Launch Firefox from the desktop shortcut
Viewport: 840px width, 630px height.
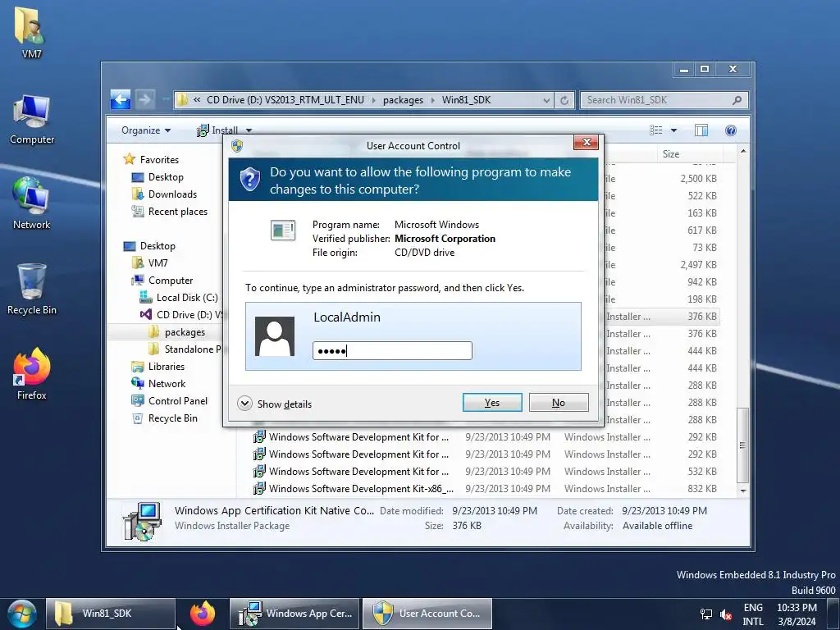(32, 373)
